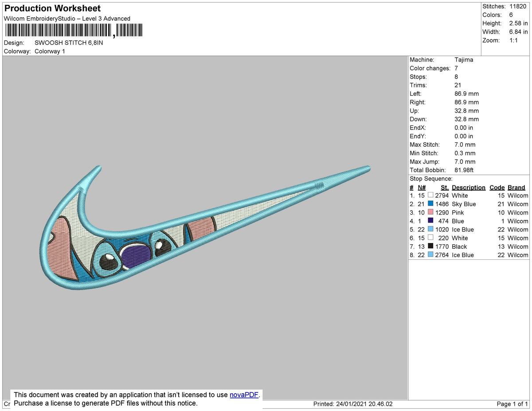The width and height of the screenshot is (532, 411).
Task: Select the dark Blue swatch for stop 4
Action: click(430, 221)
